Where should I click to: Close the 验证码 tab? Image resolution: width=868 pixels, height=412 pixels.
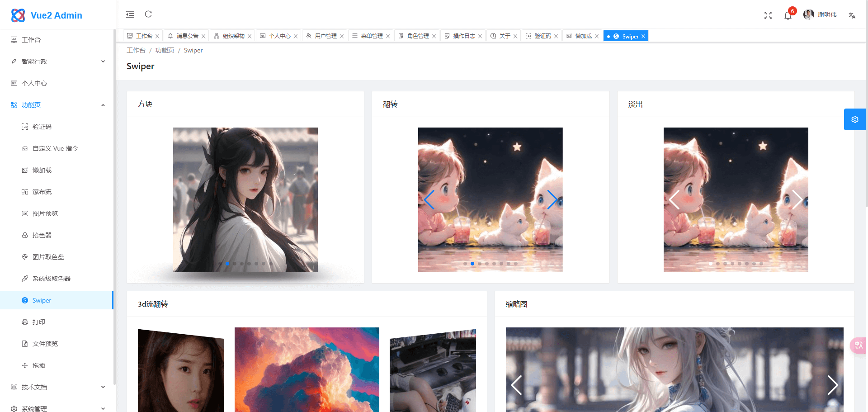(x=556, y=36)
